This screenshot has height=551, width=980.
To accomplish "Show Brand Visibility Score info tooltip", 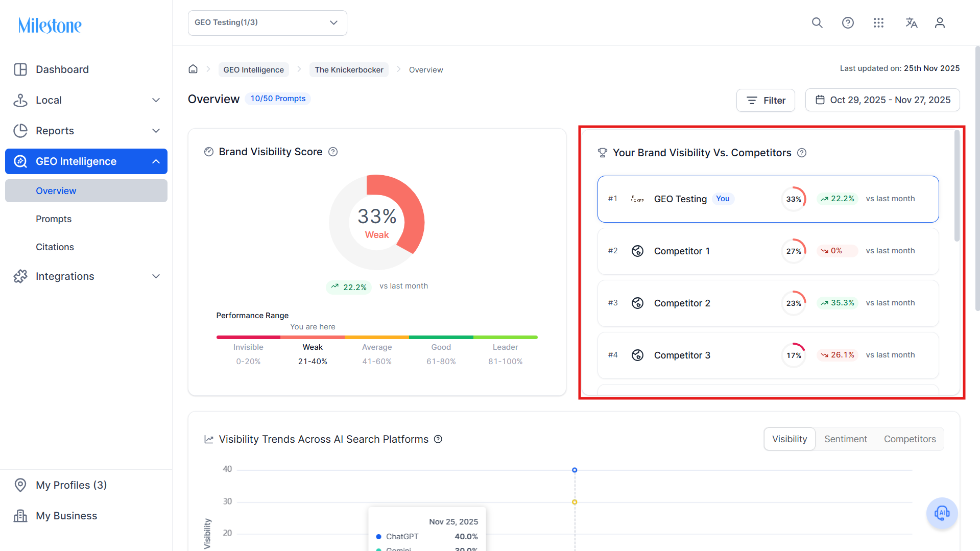I will pyautogui.click(x=333, y=152).
